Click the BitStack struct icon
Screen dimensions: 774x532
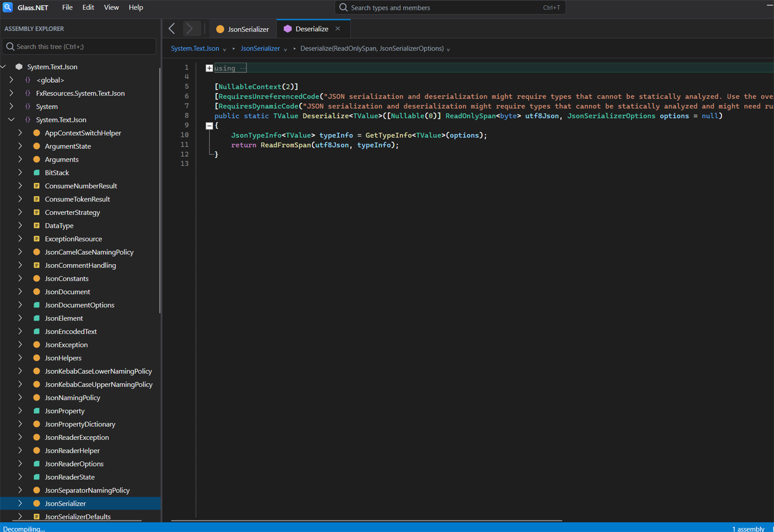(37, 173)
